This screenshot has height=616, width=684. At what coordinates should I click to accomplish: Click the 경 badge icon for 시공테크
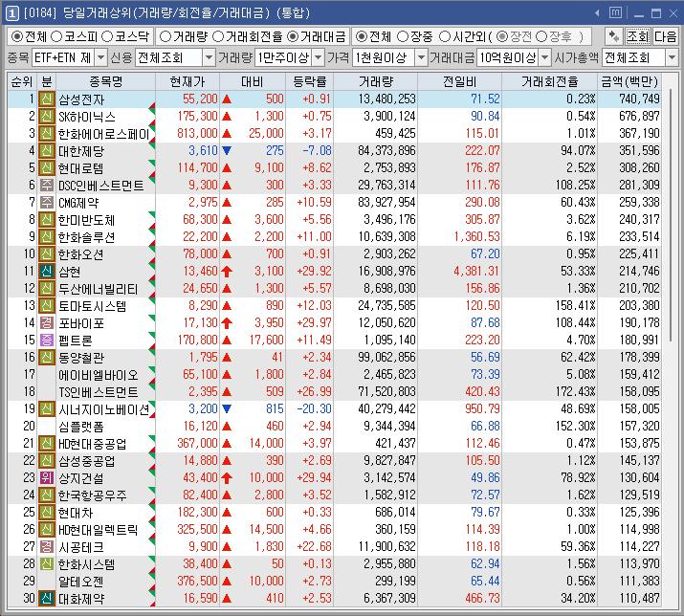point(46,546)
